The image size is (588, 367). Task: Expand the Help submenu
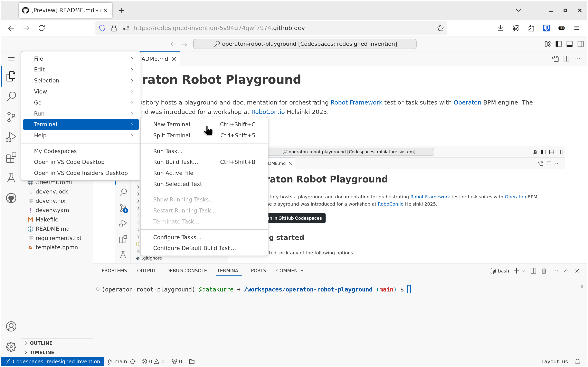coord(81,136)
